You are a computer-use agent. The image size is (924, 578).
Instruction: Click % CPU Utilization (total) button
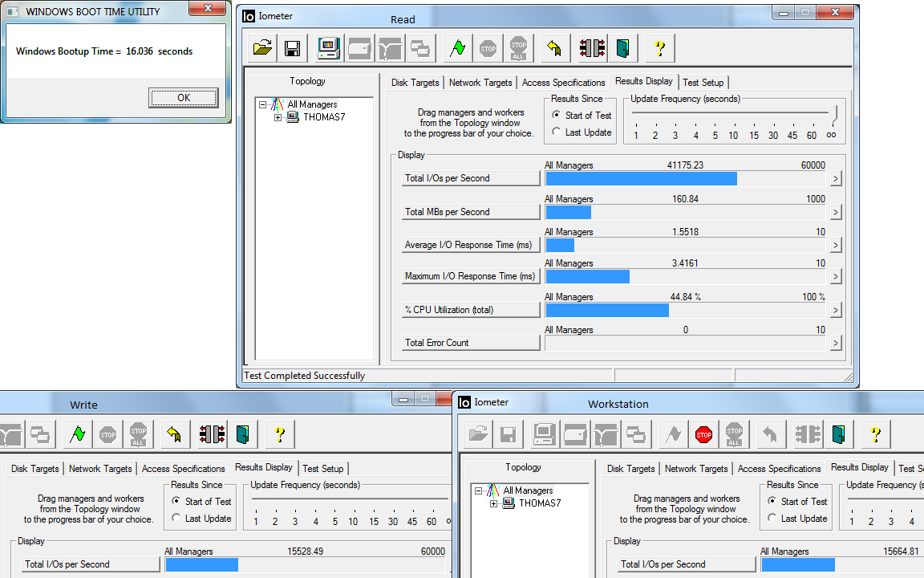471,310
